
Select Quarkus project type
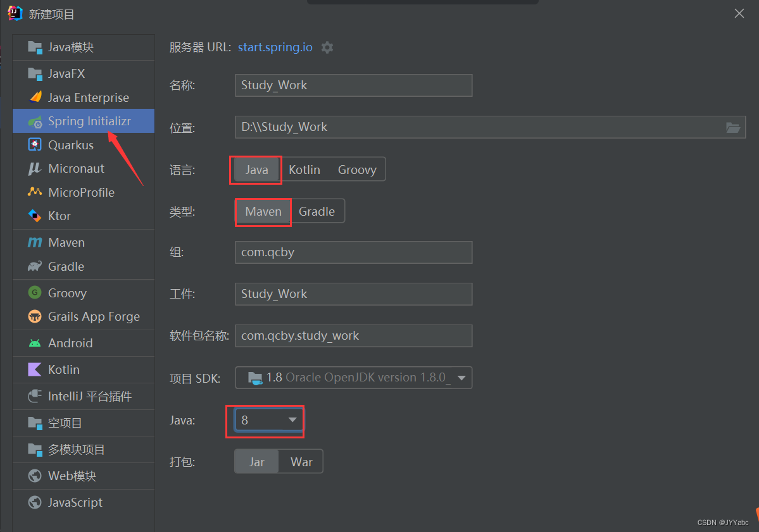tap(84, 145)
